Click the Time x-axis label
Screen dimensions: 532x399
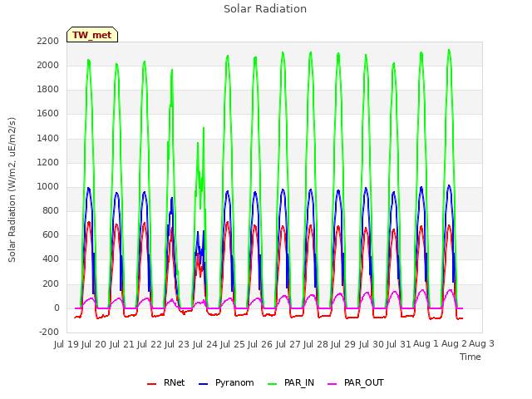coord(470,357)
